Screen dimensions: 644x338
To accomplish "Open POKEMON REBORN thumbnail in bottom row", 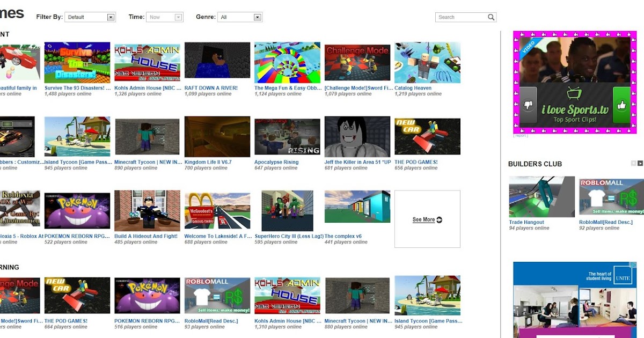I will [x=147, y=296].
